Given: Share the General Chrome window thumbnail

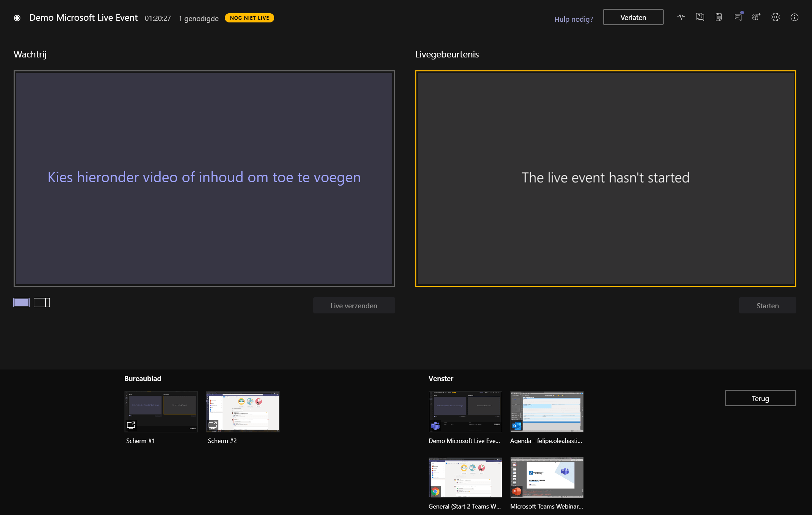Looking at the screenshot, I should (465, 477).
